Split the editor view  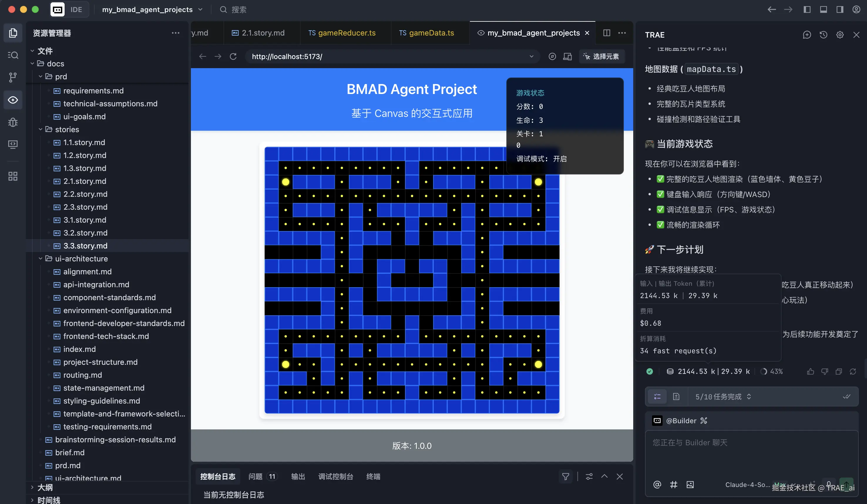click(606, 33)
